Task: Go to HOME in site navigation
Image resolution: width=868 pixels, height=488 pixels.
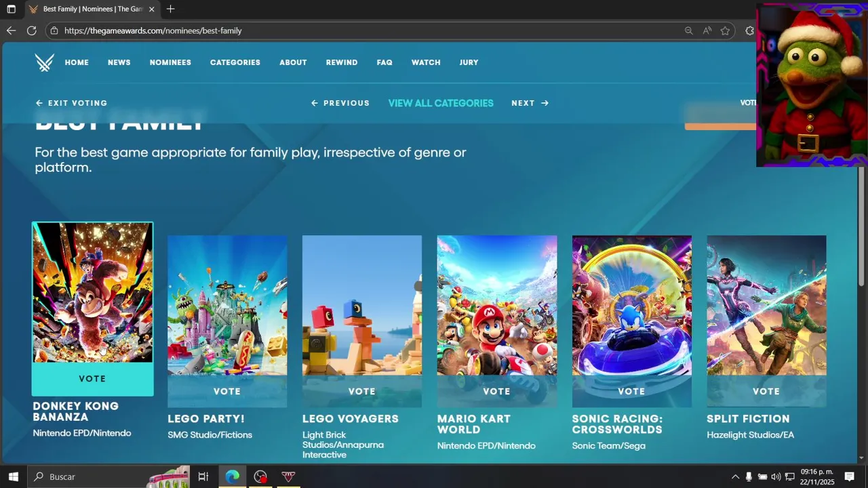Action: tap(77, 62)
